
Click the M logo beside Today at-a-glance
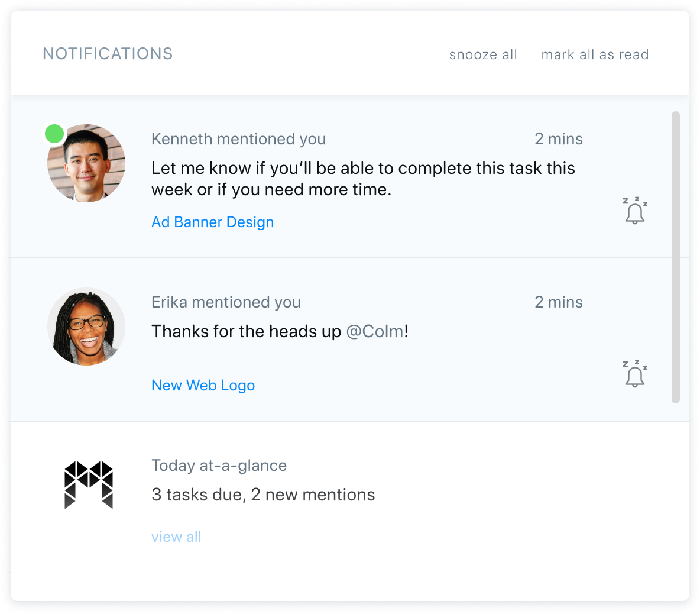tap(88, 485)
